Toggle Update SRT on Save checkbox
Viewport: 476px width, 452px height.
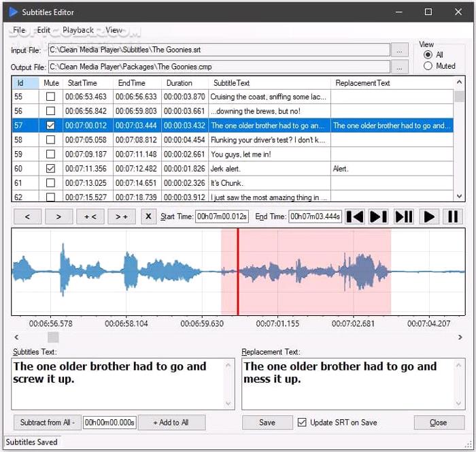[x=302, y=423]
